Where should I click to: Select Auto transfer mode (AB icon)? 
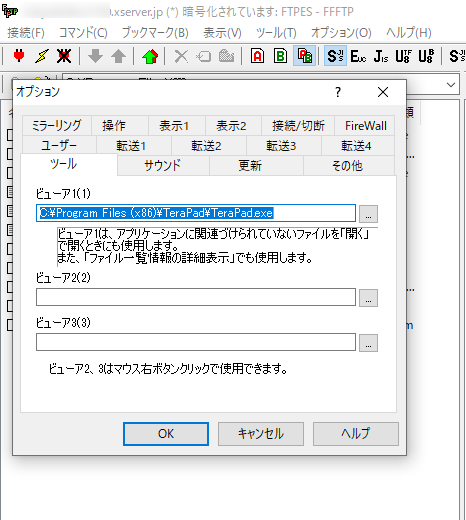point(305,56)
